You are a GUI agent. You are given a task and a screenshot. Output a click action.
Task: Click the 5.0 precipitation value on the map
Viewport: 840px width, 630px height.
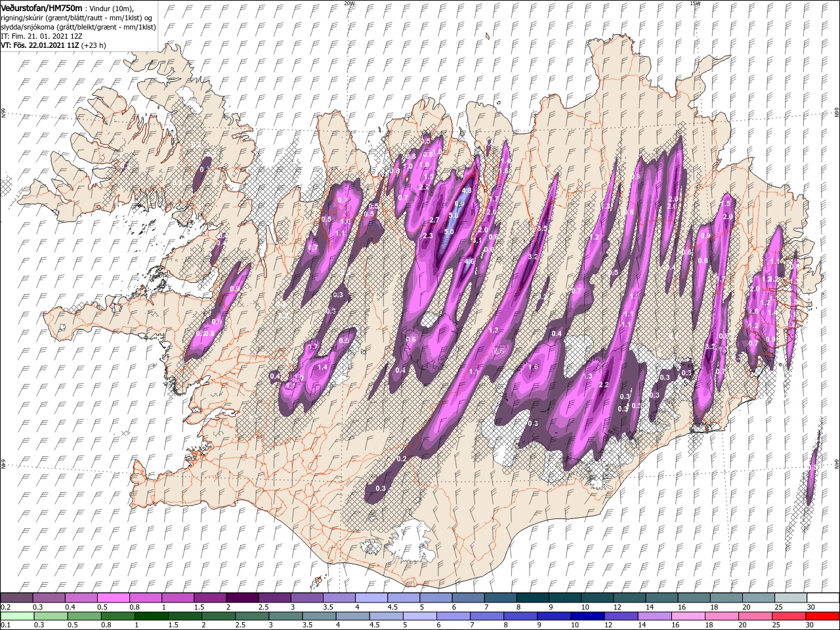tap(449, 232)
